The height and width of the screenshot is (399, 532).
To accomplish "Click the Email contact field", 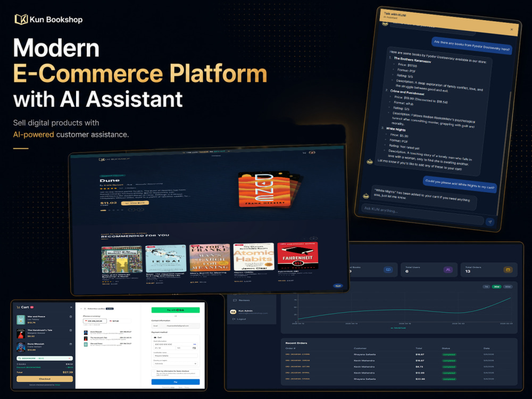I will [176, 326].
